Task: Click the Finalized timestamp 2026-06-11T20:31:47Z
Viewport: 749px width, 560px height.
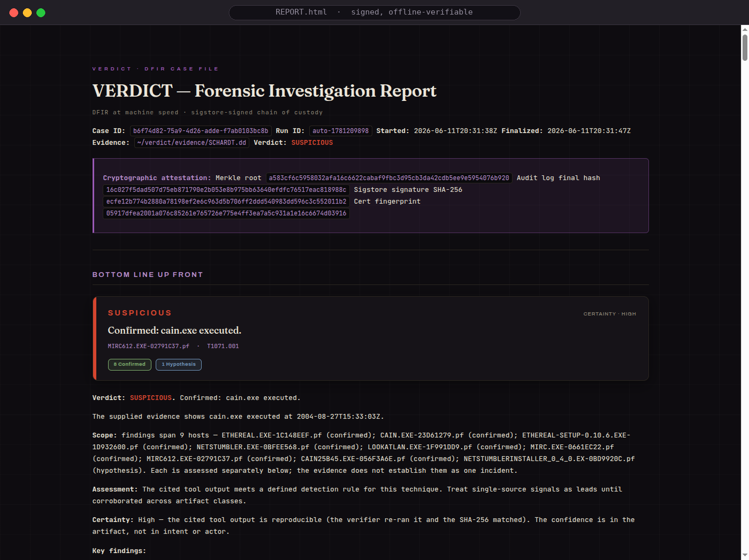Action: click(x=589, y=131)
